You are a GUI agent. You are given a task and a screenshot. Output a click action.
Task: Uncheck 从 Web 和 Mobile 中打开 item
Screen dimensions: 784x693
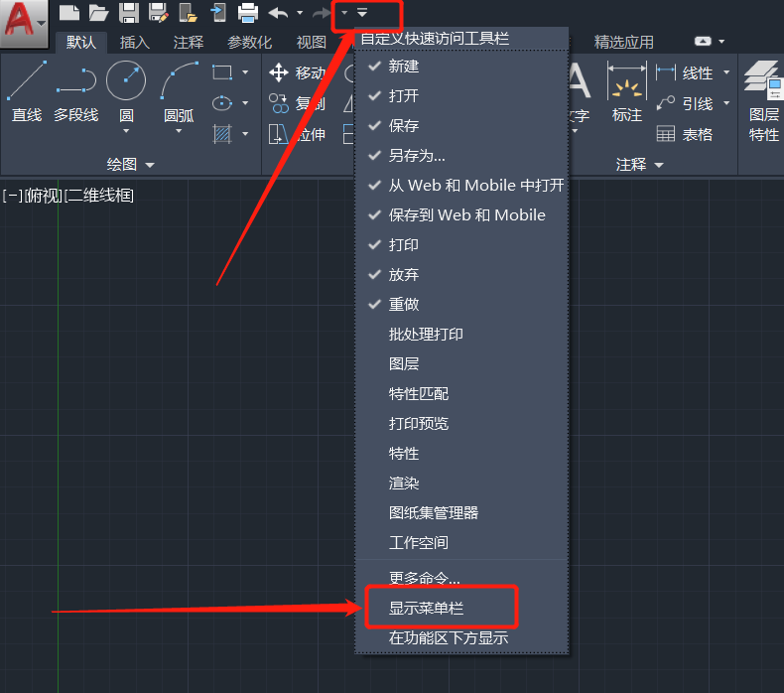point(461,185)
